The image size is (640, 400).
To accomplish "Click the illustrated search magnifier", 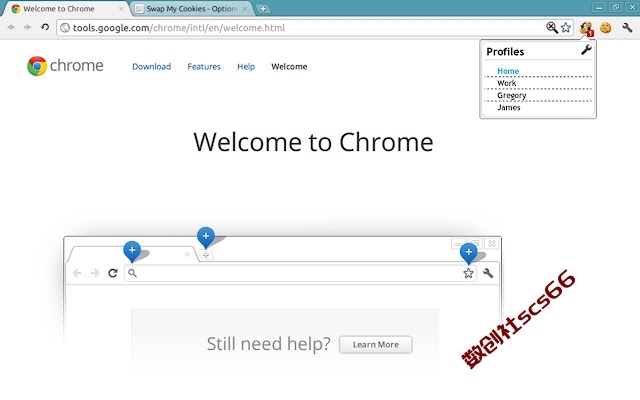I will coord(132,273).
